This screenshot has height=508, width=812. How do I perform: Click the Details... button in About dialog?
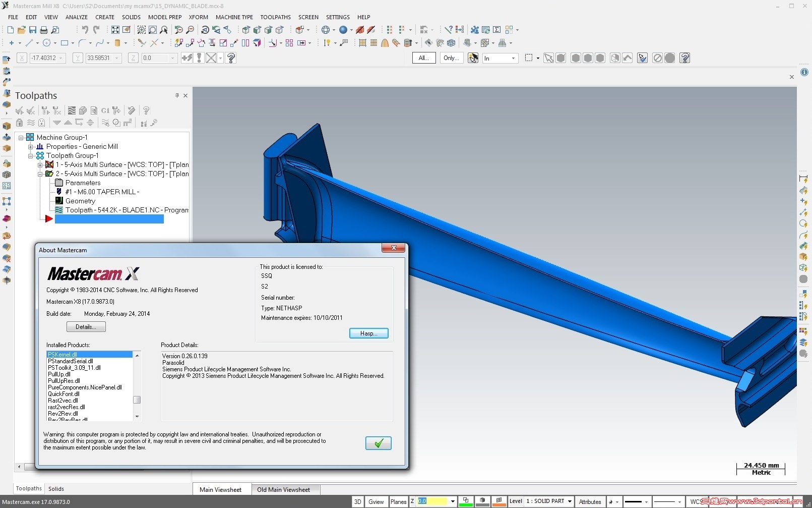pyautogui.click(x=86, y=327)
